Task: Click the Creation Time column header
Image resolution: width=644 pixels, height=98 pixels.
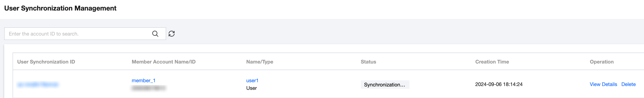Action: [492, 62]
